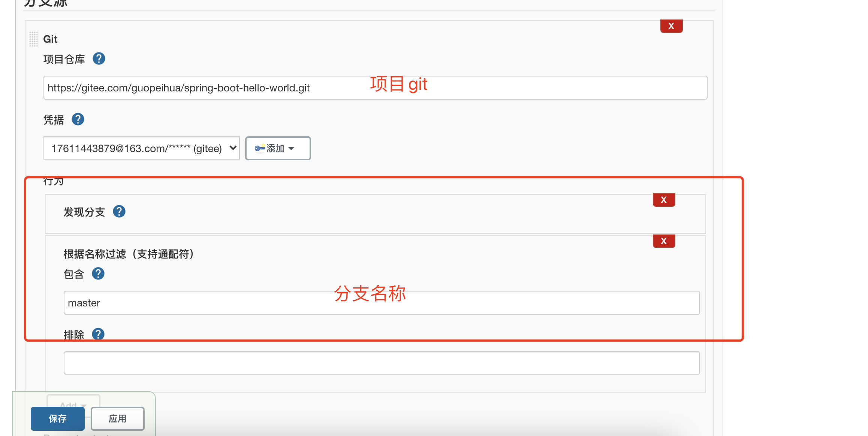
Task: Click help icon beside 包含
Action: coord(98,274)
